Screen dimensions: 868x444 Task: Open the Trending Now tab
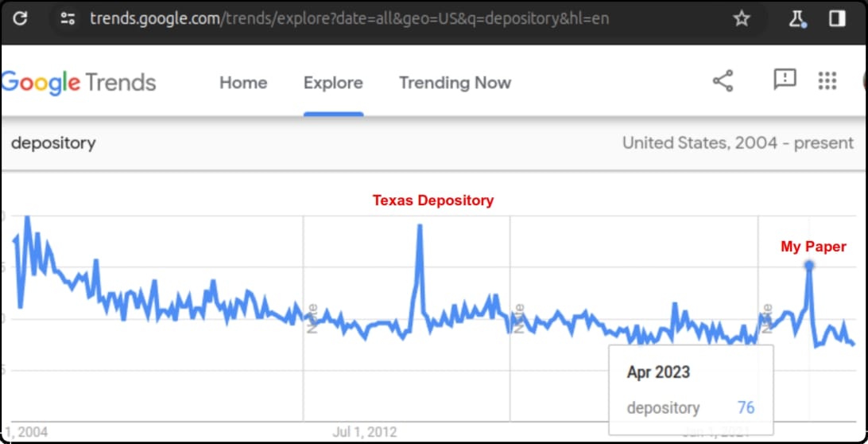(x=455, y=83)
